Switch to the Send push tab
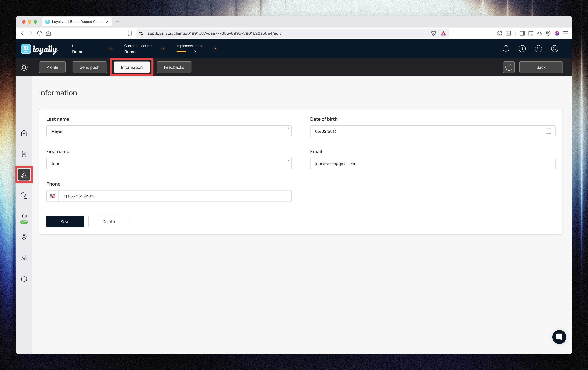 tap(89, 67)
